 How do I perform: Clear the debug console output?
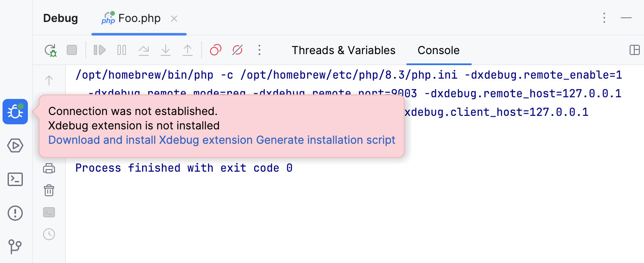pyautogui.click(x=49, y=190)
